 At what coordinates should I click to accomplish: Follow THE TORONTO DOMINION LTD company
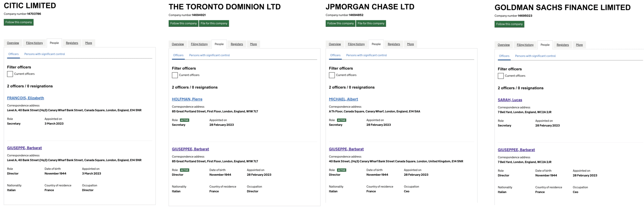[x=184, y=24]
